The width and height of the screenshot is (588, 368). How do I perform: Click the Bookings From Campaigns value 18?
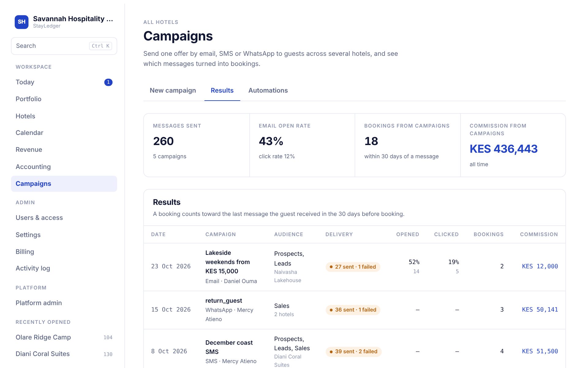coord(371,141)
